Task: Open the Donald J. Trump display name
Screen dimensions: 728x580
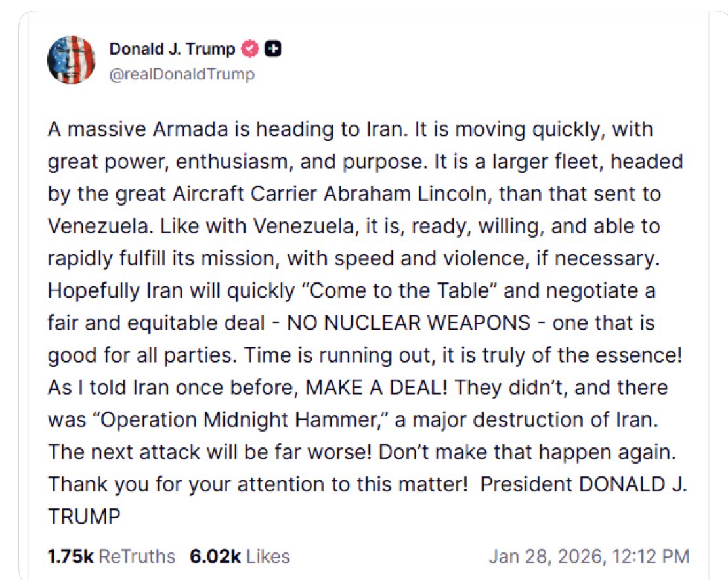Action: point(172,49)
